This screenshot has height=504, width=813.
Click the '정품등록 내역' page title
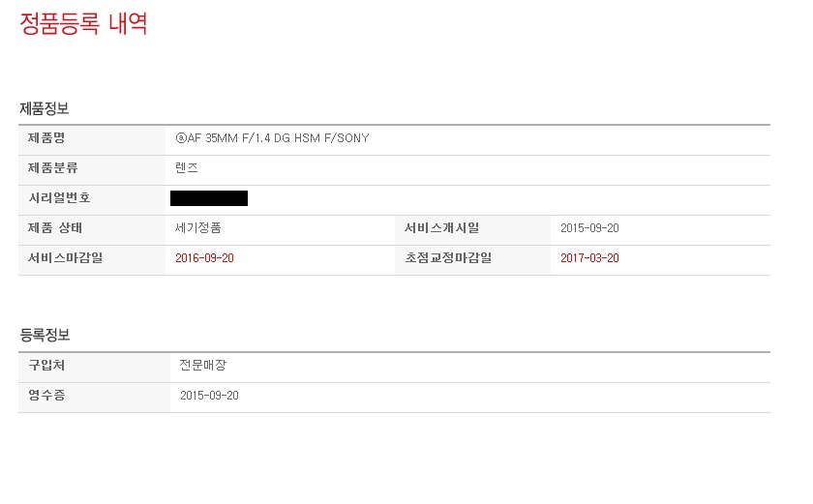pyautogui.click(x=83, y=23)
